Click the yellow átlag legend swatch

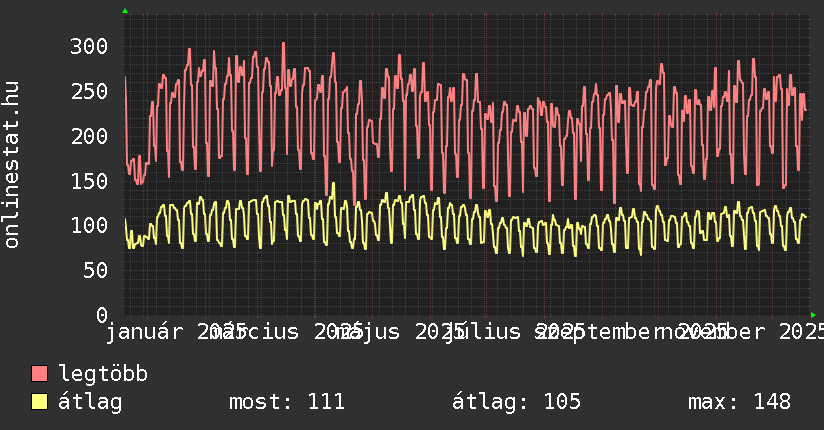point(39,402)
